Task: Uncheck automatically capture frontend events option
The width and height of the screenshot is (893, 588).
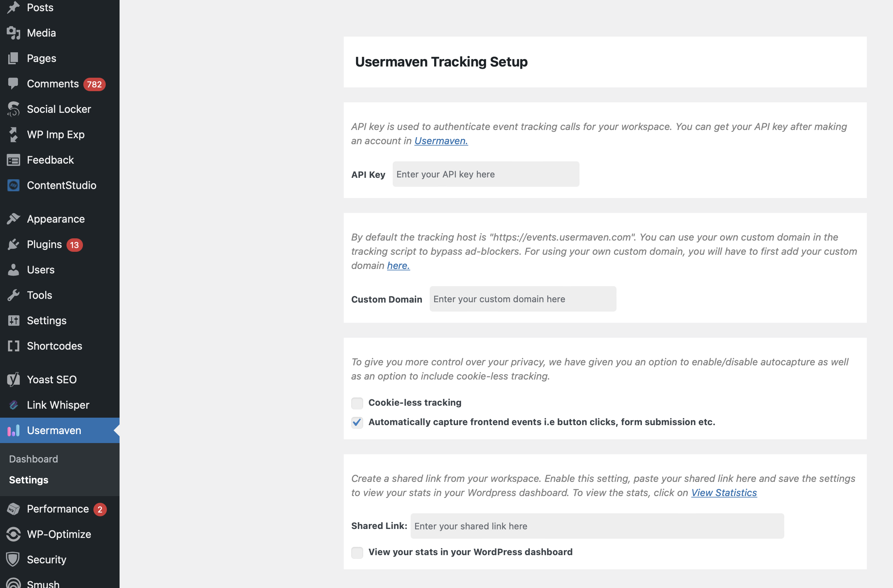Action: [x=357, y=423]
